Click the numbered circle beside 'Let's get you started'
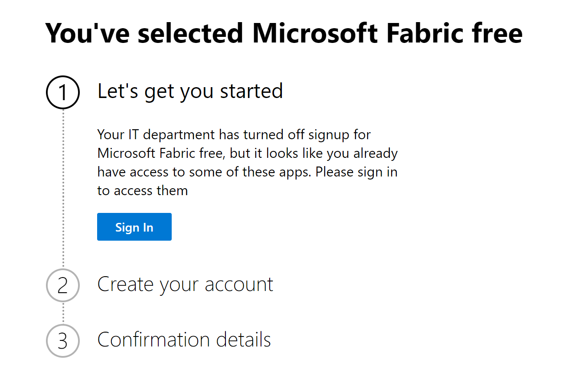 [x=62, y=92]
